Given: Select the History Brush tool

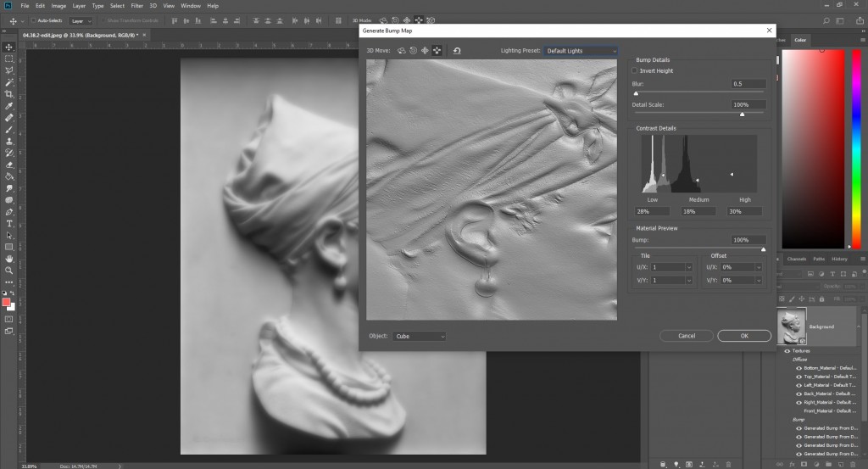Looking at the screenshot, I should coord(8,153).
